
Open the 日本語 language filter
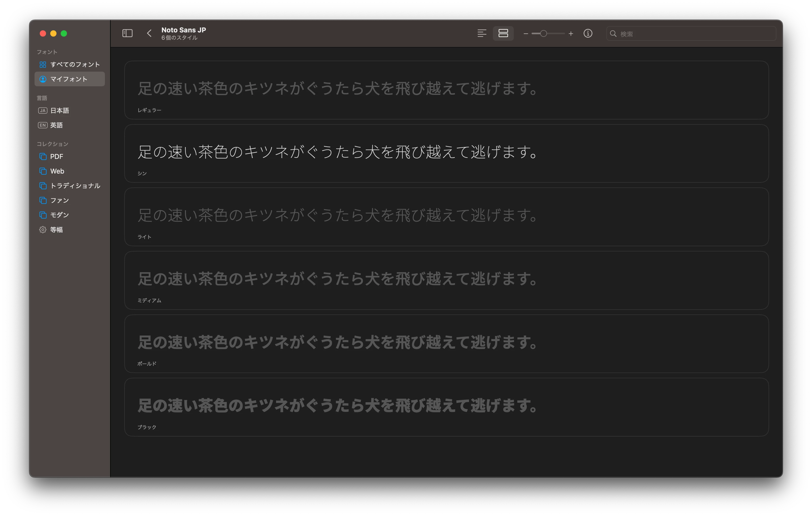click(59, 111)
